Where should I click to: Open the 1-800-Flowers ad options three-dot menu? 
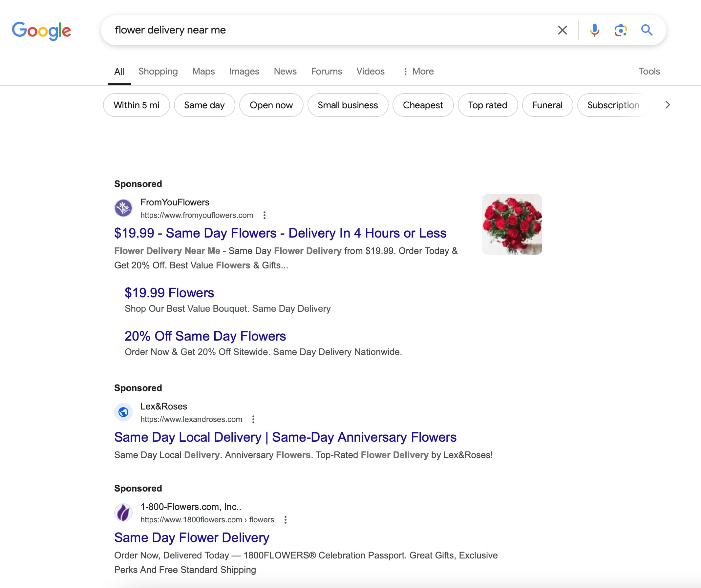click(x=286, y=520)
